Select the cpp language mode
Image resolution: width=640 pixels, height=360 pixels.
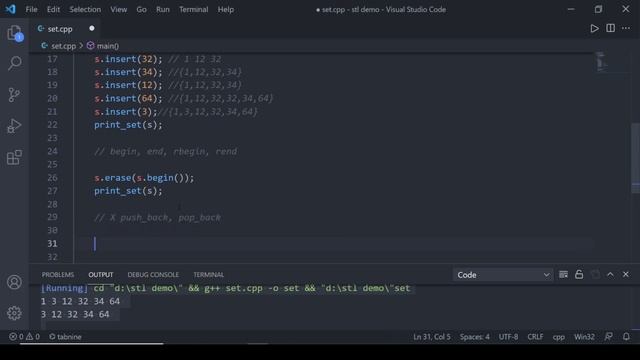559,337
